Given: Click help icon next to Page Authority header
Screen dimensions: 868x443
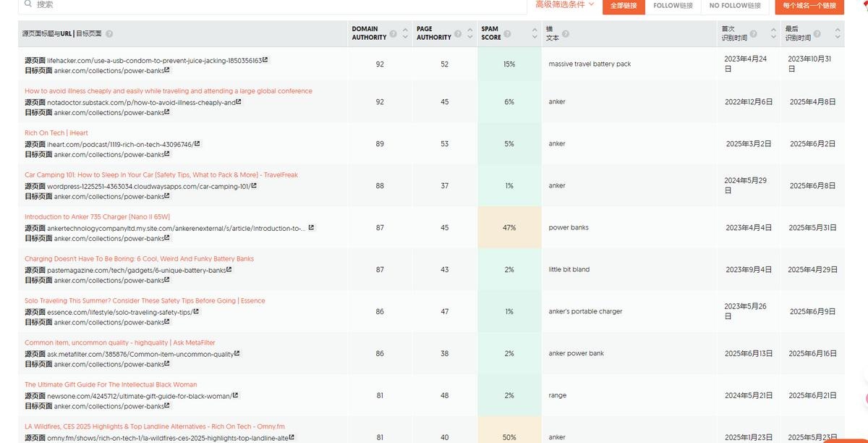Looking at the screenshot, I should (458, 33).
